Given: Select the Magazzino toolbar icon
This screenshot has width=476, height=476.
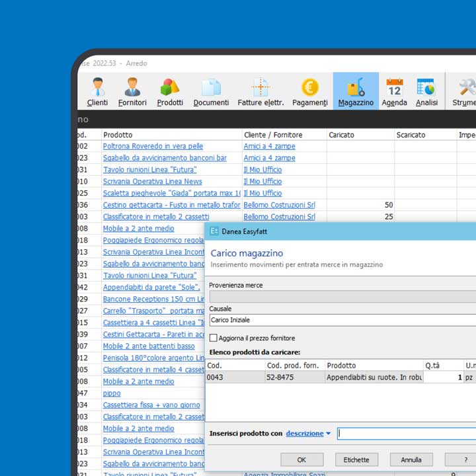Looking at the screenshot, I should click(356, 91).
